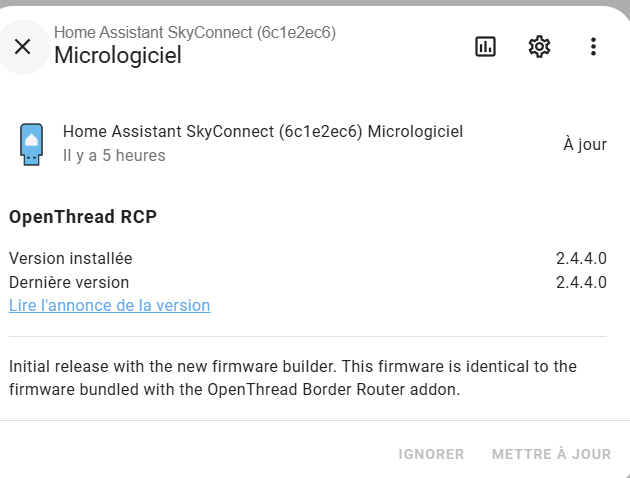Open entity settings gear icon

(539, 47)
